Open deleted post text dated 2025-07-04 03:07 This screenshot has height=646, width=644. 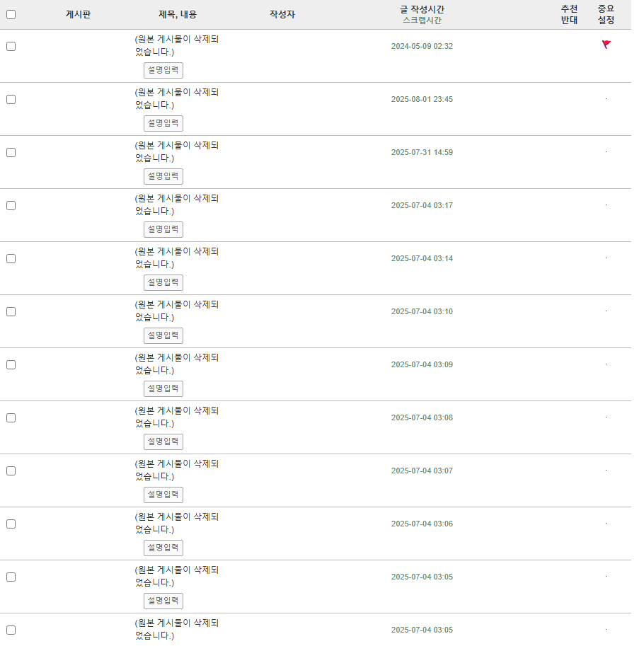tap(177, 470)
